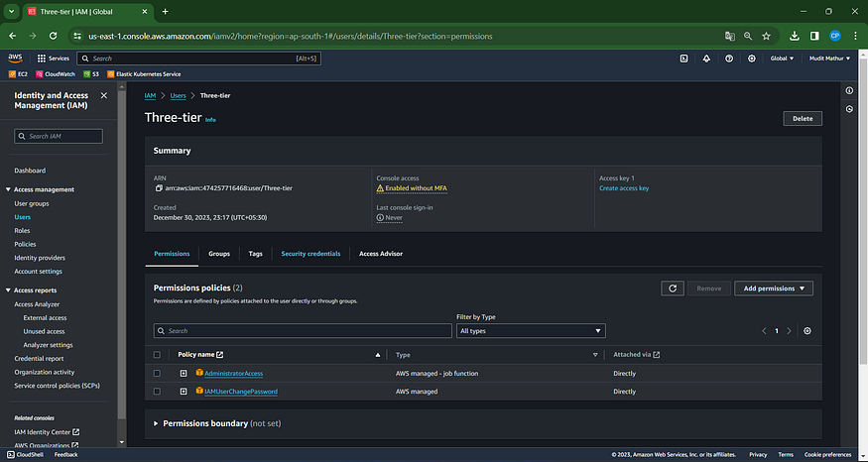Close the IAM navigation panel
The height and width of the screenshot is (462, 868).
pos(103,96)
